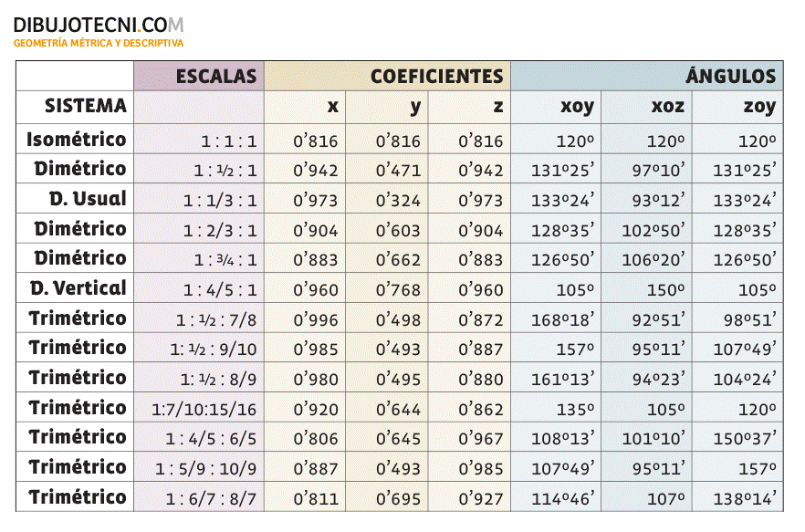Click the zoy angle column header
Screen dimensions: 805x532
(759, 107)
